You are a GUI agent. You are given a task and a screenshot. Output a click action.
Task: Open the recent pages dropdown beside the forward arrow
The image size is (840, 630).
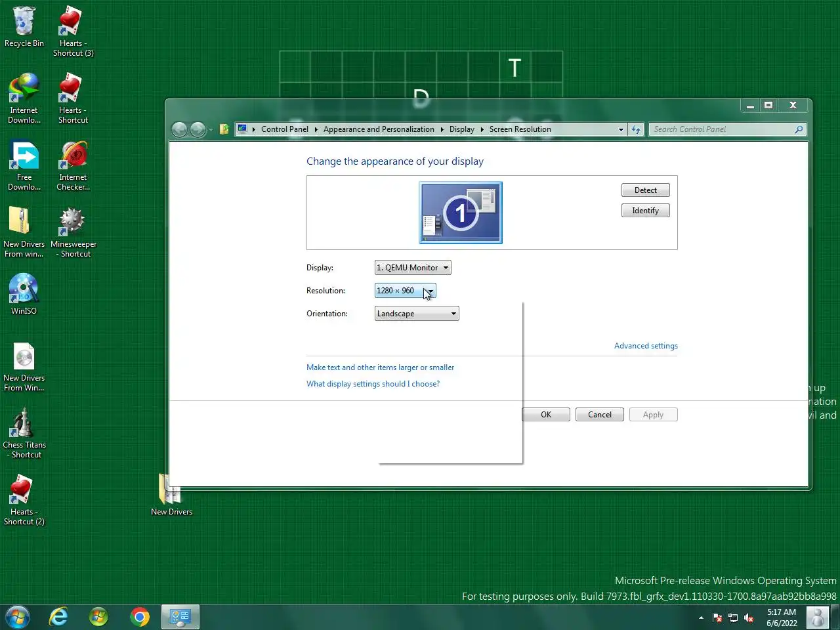pos(210,130)
